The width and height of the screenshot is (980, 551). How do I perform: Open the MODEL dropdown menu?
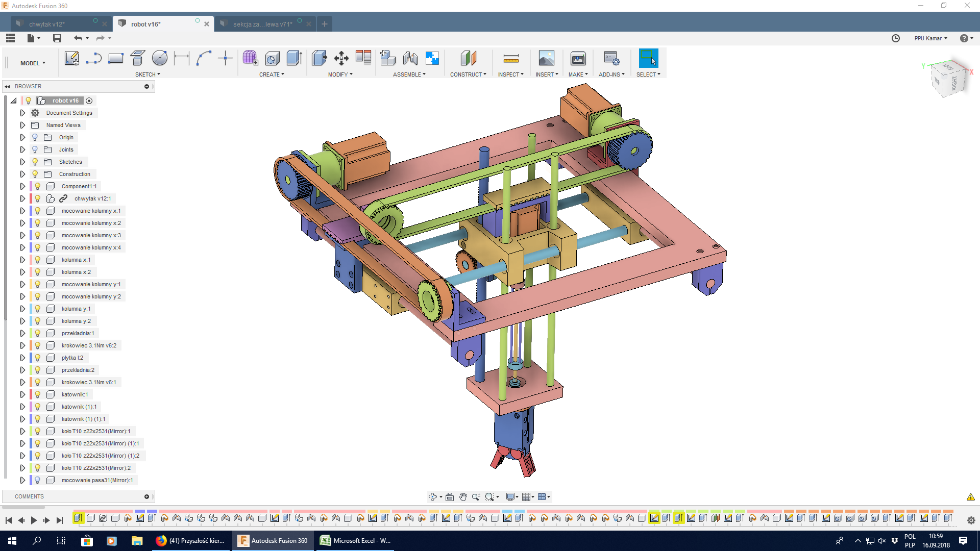[32, 63]
